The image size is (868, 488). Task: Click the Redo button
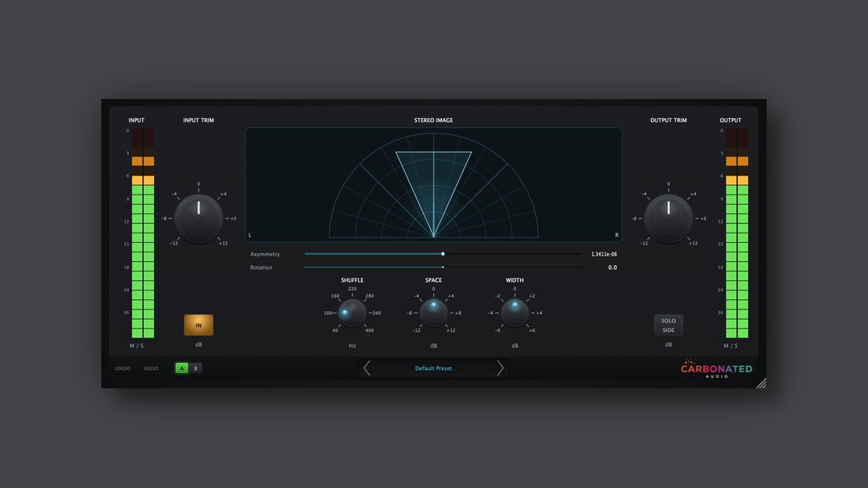click(x=151, y=369)
